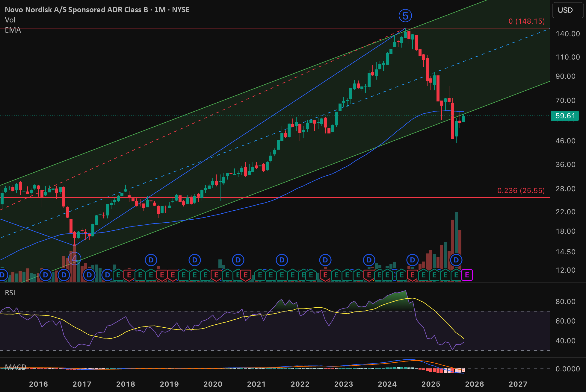Click the EMA indicator legend
Screen dimensions: 586x392
click(x=13, y=30)
